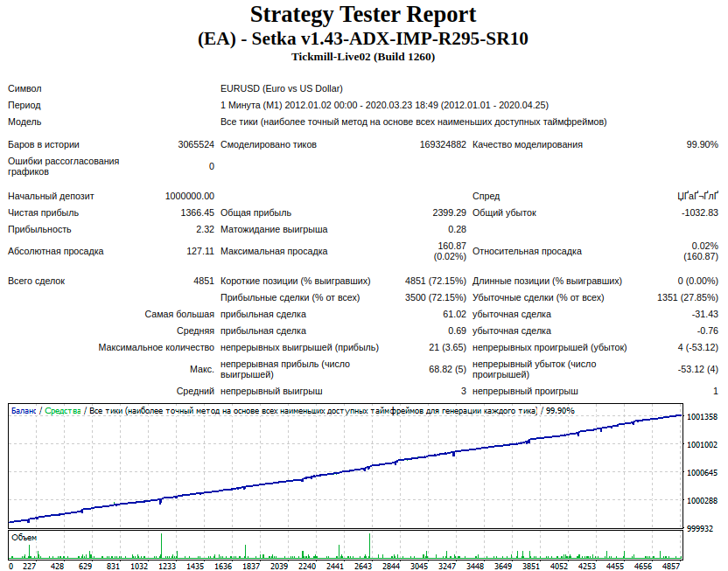Click the symbol value 'EURUSD (Euro vs US Dollar)'
This screenshot has height=571, width=728.
282,88
